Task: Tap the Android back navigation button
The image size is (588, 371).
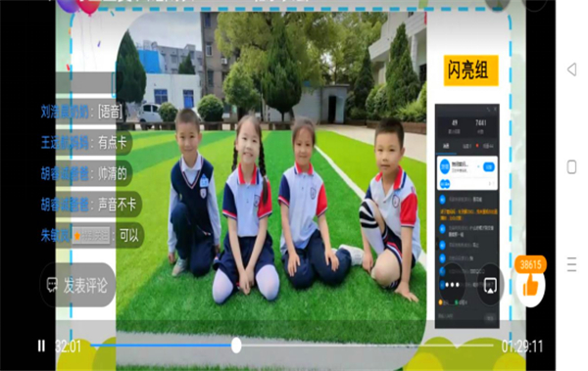Action: [571, 70]
